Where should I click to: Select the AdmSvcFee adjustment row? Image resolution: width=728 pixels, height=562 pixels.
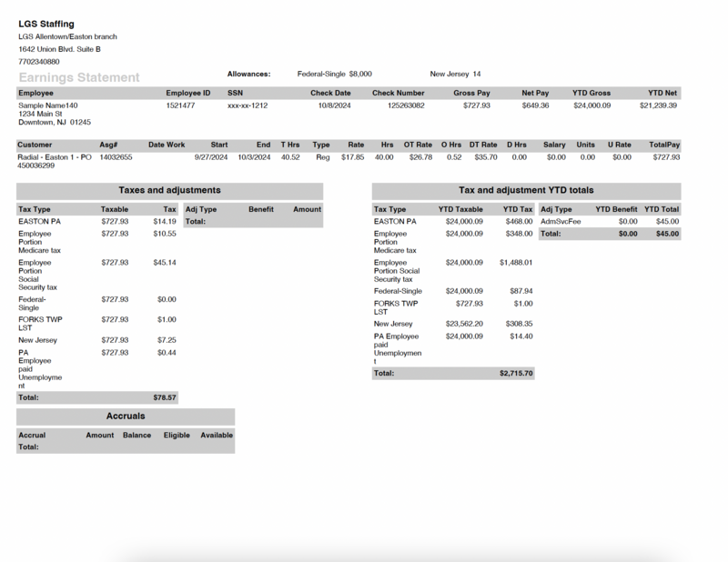(x=564, y=221)
